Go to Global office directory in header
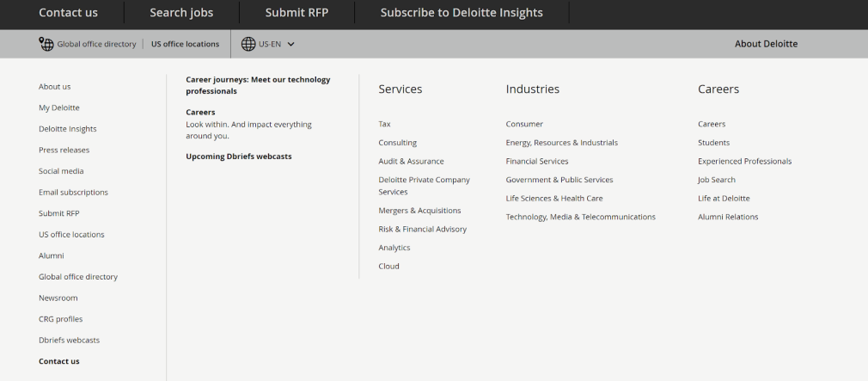Screen dimensions: 868x381 [x=96, y=44]
